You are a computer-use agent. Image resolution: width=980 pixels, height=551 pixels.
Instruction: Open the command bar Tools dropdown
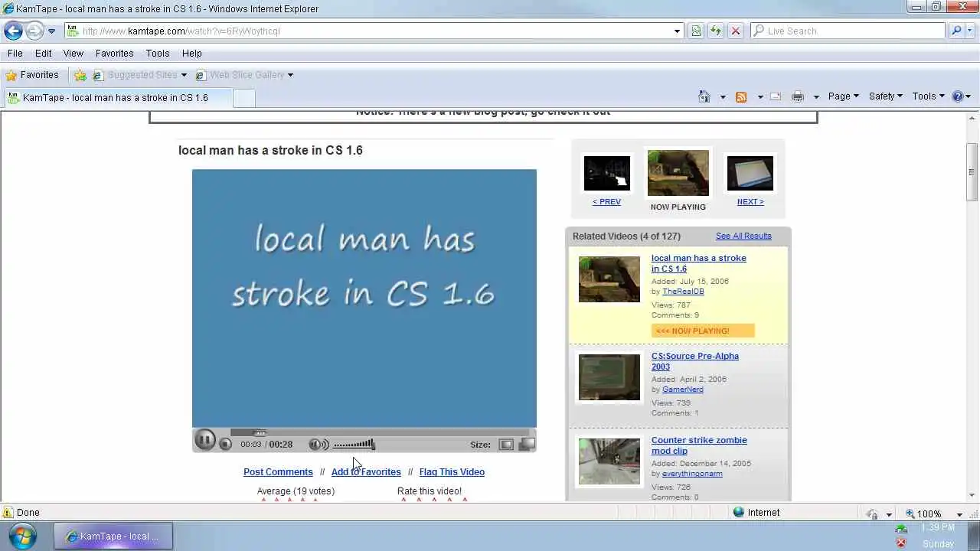tap(929, 96)
